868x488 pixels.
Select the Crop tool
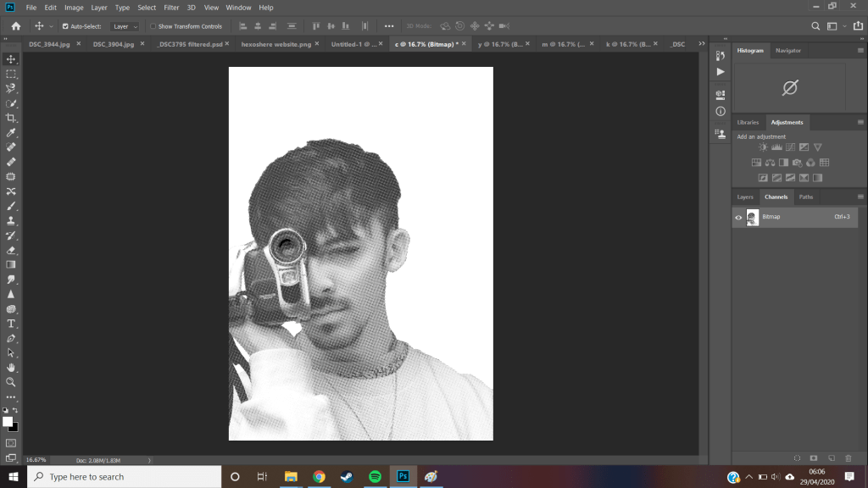[x=11, y=118]
